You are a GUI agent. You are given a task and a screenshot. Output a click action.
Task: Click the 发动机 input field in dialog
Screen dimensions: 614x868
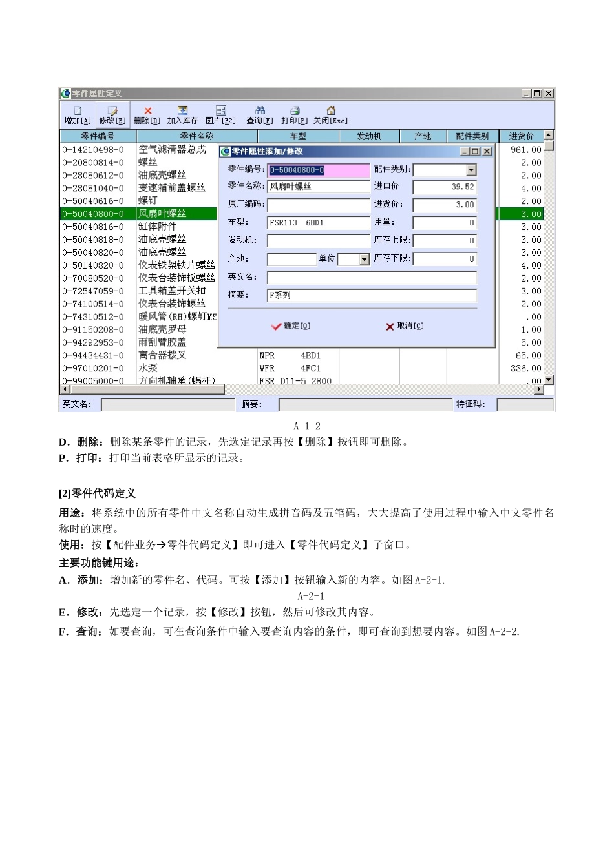pos(318,240)
